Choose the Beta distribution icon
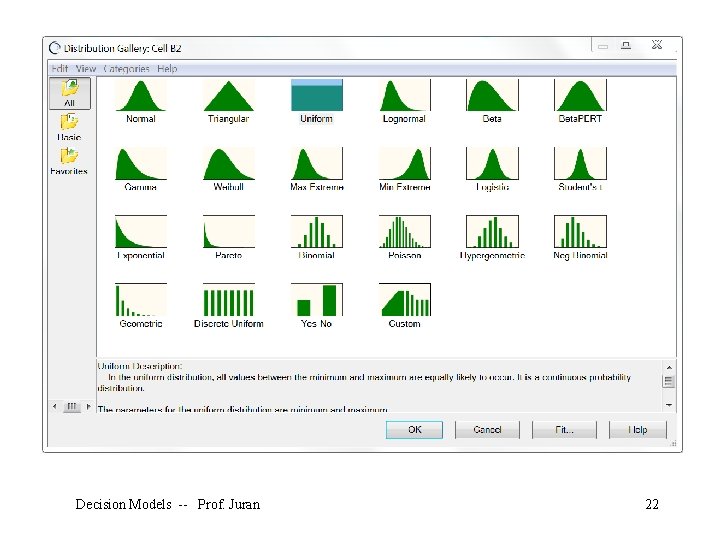 tap(492, 95)
